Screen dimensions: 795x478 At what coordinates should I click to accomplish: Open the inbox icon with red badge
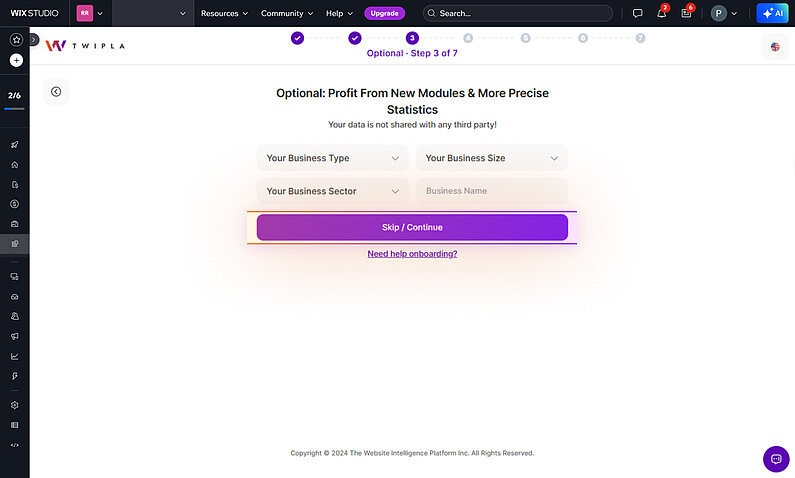[x=686, y=14]
